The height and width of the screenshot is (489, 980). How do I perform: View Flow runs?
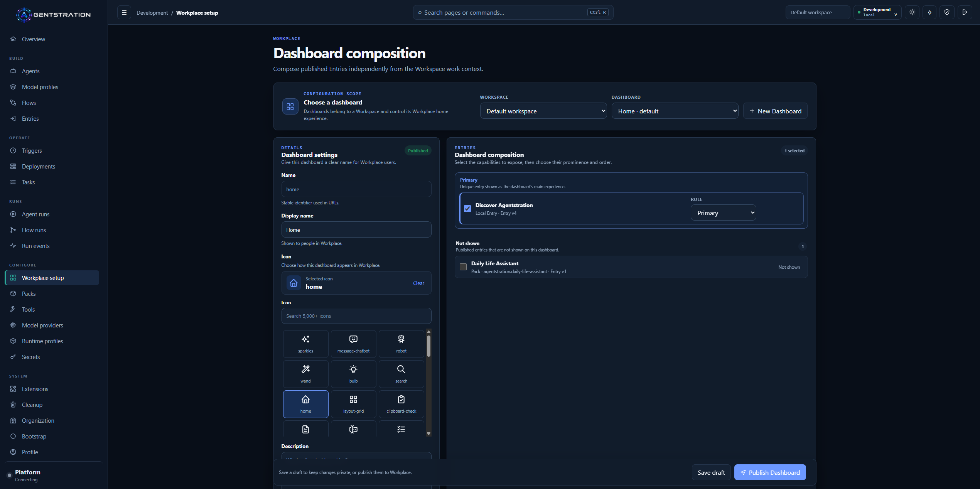coord(52,230)
